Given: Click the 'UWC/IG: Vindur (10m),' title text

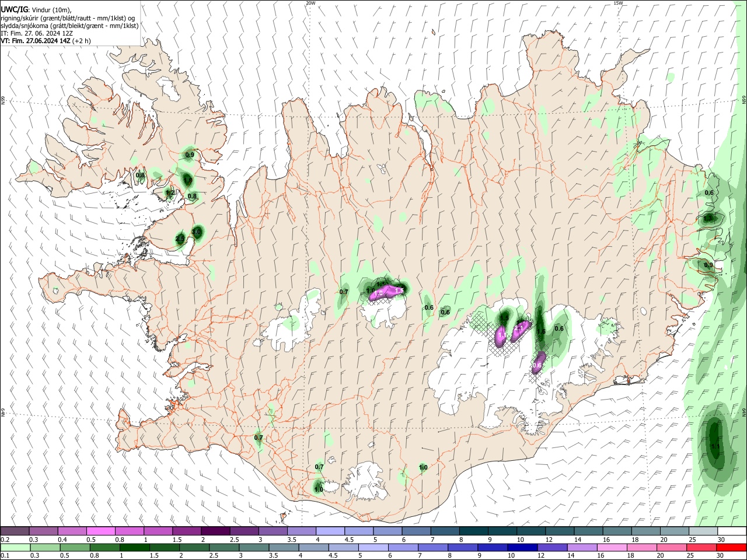Looking at the screenshot, I should [36, 10].
